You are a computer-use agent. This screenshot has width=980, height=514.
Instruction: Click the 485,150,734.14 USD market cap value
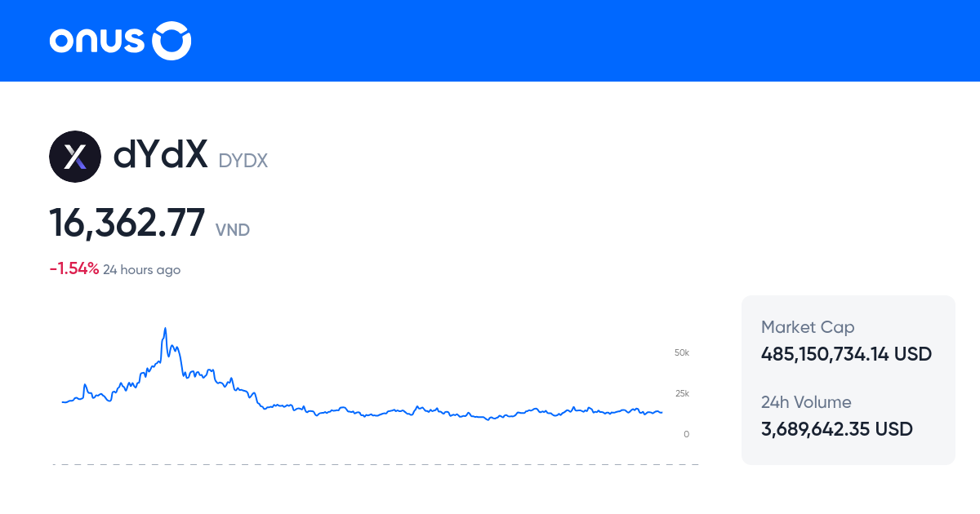pyautogui.click(x=846, y=354)
